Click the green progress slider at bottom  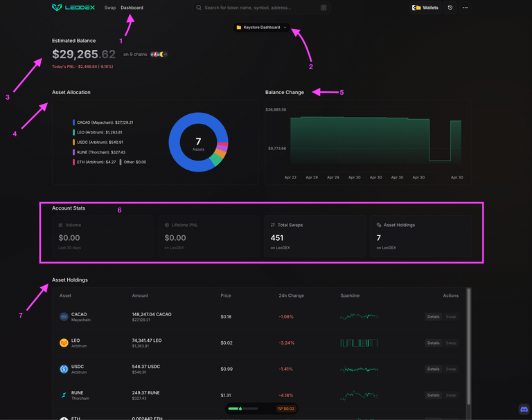click(x=243, y=408)
